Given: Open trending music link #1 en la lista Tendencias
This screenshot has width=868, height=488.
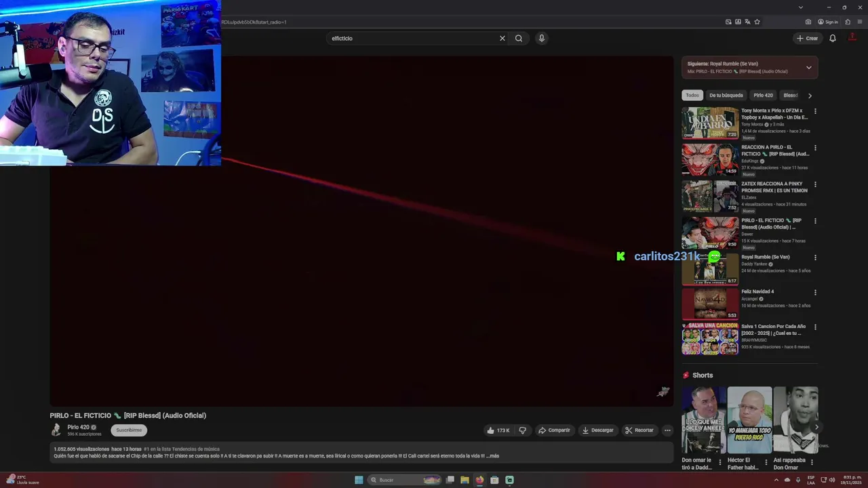Looking at the screenshot, I should [x=182, y=449].
